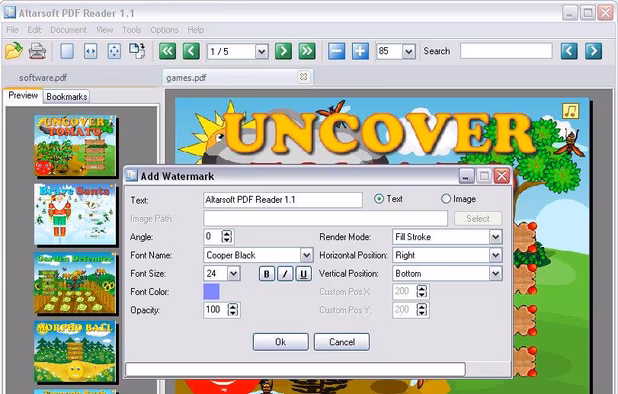Switch to the Bookmarks tab
This screenshot has height=394, width=618.
pyautogui.click(x=67, y=97)
